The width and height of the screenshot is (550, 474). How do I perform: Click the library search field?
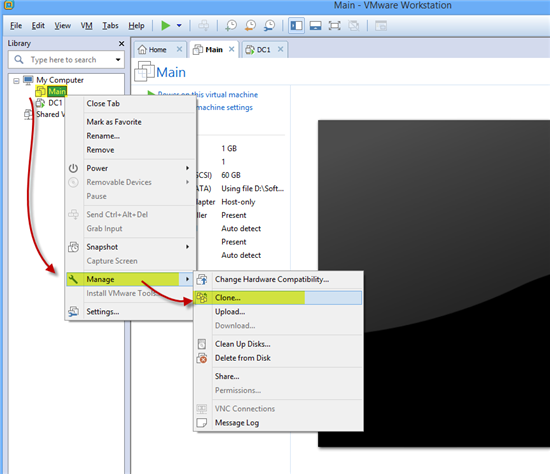(67, 60)
